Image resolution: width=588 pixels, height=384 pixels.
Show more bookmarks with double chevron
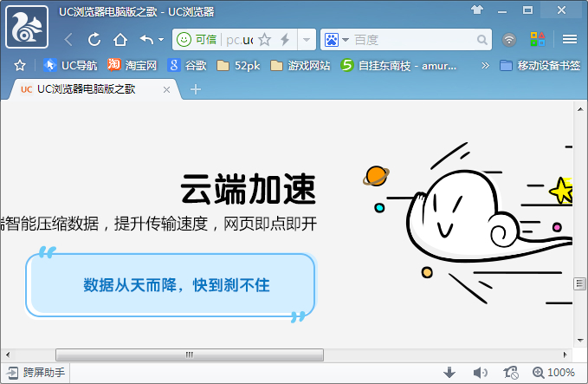click(x=485, y=66)
